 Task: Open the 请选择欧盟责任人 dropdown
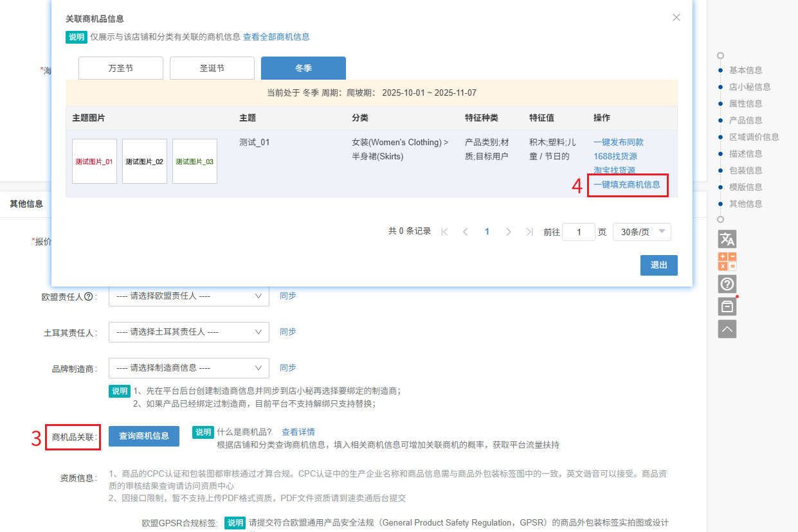click(x=189, y=296)
